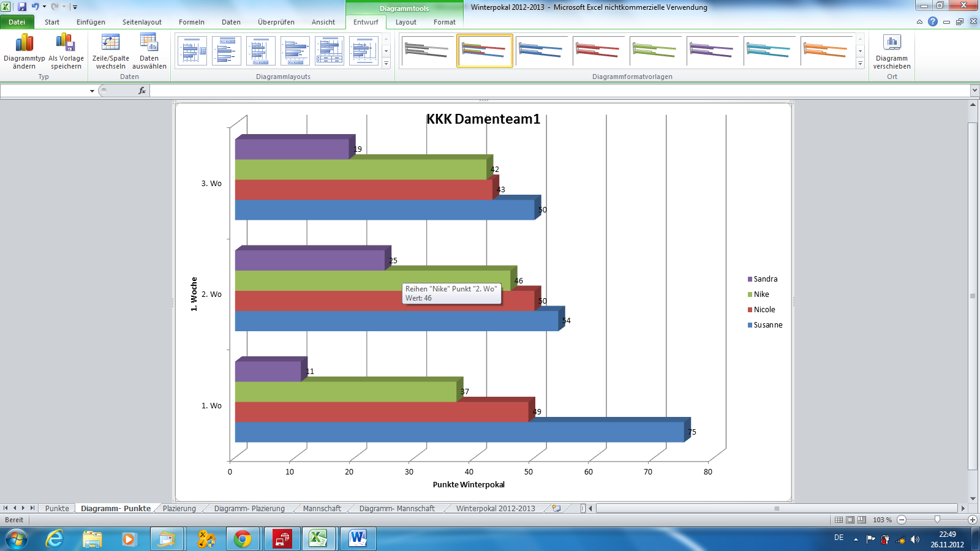
Task: Go to next row of chart layouts
Action: 386,51
